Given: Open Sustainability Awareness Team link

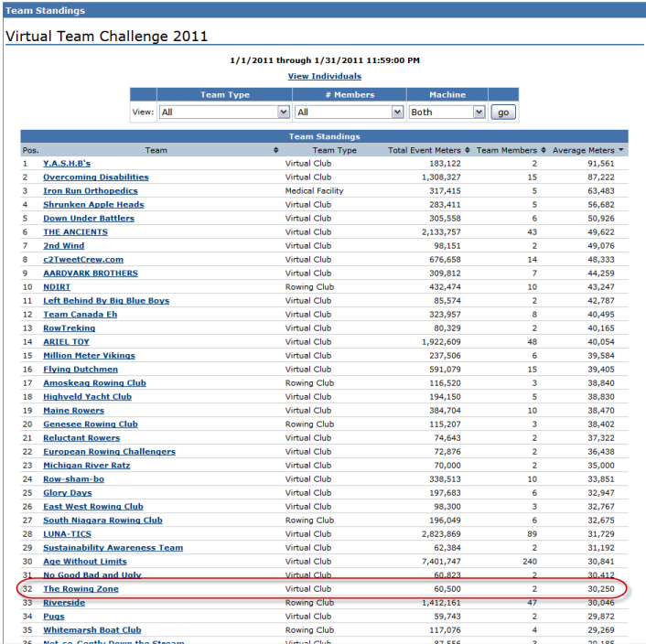Looking at the screenshot, I should 113,548.
